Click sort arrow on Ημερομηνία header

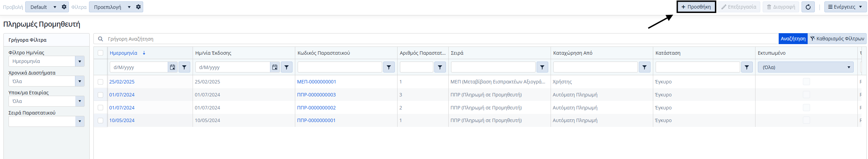pyautogui.click(x=144, y=53)
